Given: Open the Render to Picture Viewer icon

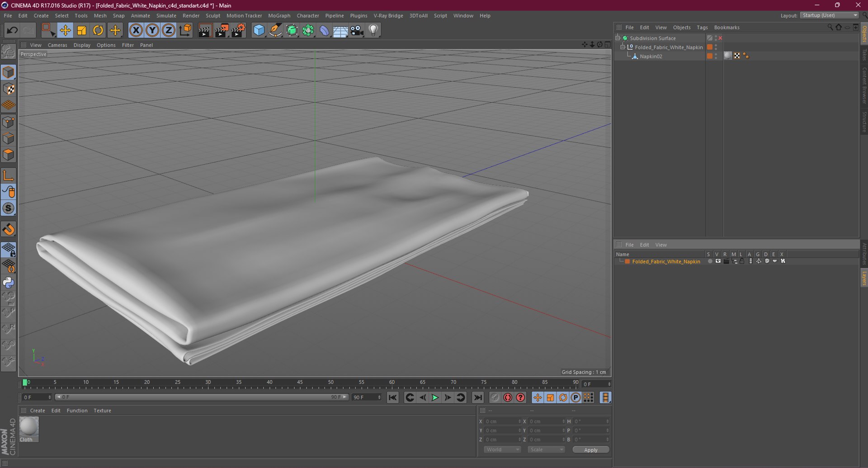Looking at the screenshot, I should click(222, 30).
